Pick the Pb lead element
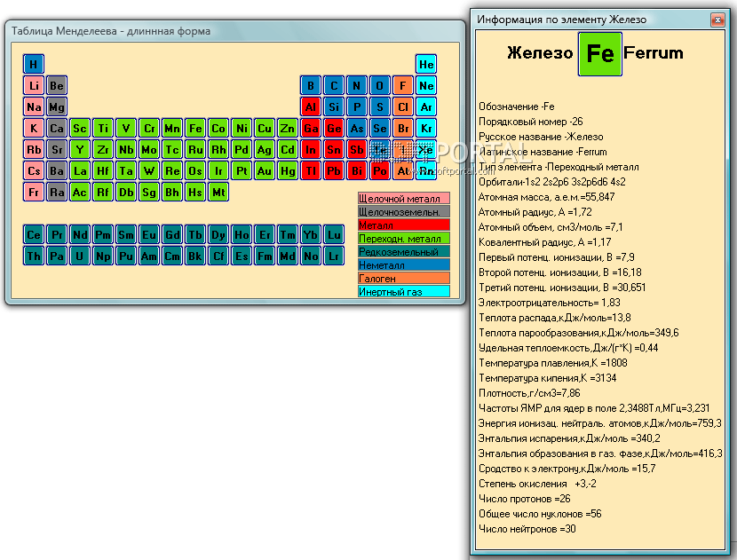This screenshot has width=737, height=560. pos(334,170)
